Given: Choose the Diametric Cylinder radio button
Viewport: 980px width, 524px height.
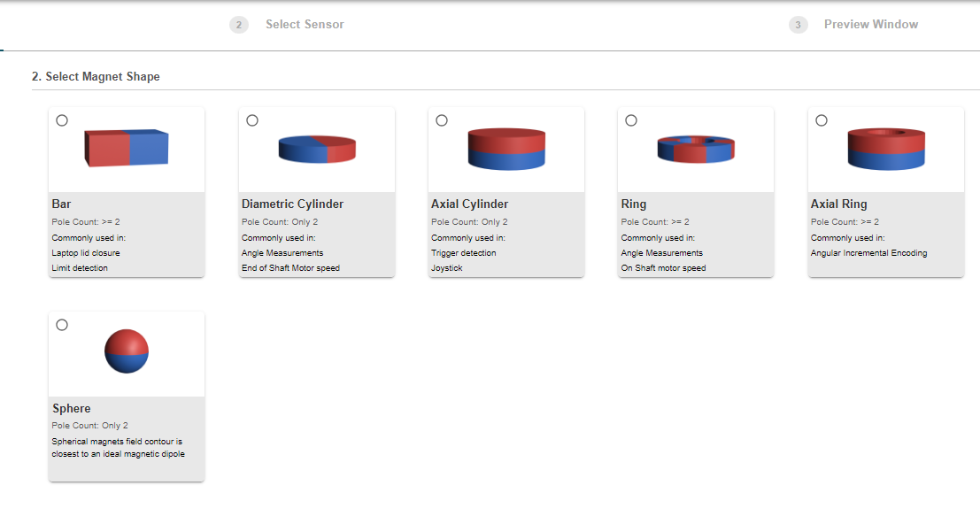Looking at the screenshot, I should pos(252,120).
